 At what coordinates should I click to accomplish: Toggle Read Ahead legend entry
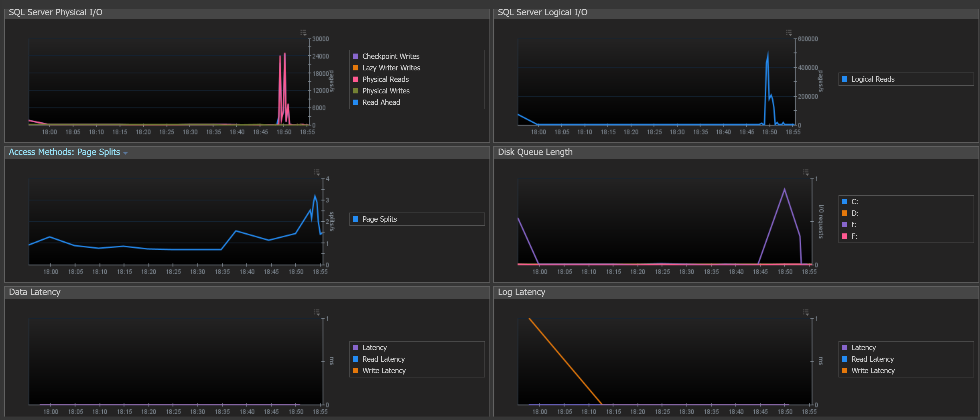coord(376,102)
